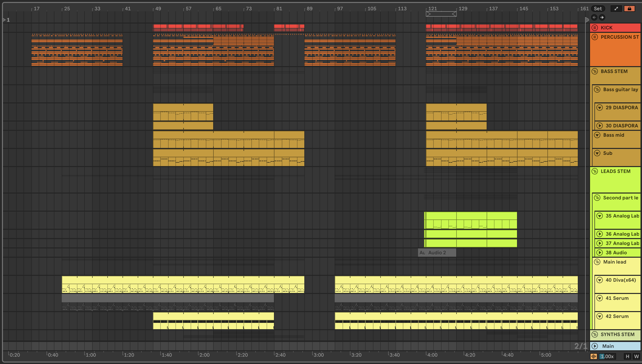This screenshot has height=364, width=642.
Task: Unfold the SYNTHS STEM group track
Action: (595, 335)
